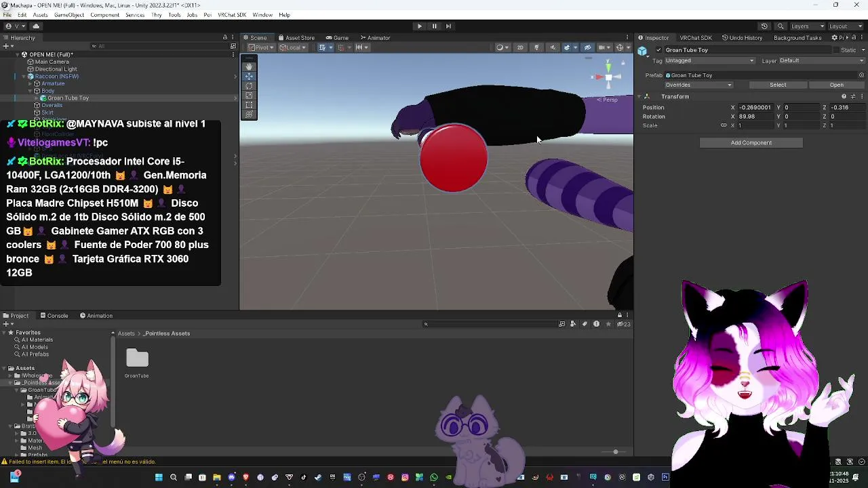Viewport: 868px width, 488px height.
Task: Click the Rotation X value field
Action: click(756, 117)
